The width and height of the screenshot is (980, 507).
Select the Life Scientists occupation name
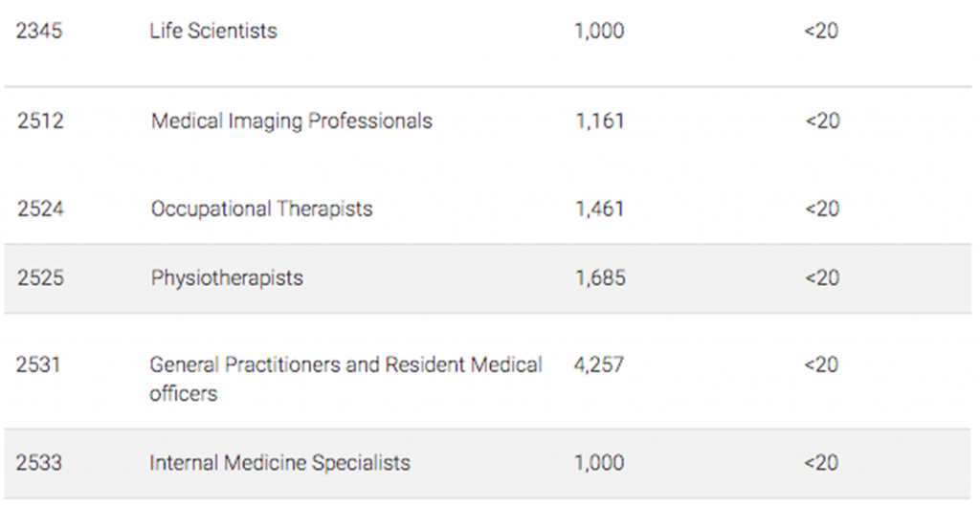[212, 32]
